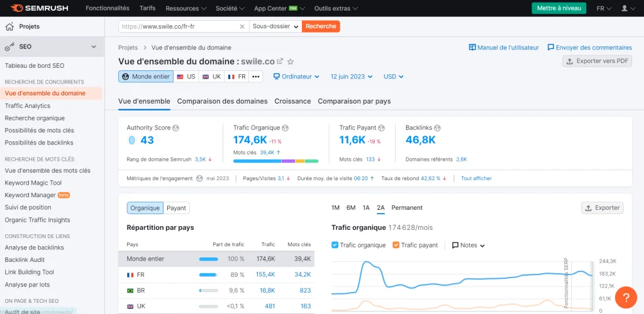Image resolution: width=644 pixels, height=314 pixels.
Task: Click the orange help question mark button
Action: tap(626, 298)
